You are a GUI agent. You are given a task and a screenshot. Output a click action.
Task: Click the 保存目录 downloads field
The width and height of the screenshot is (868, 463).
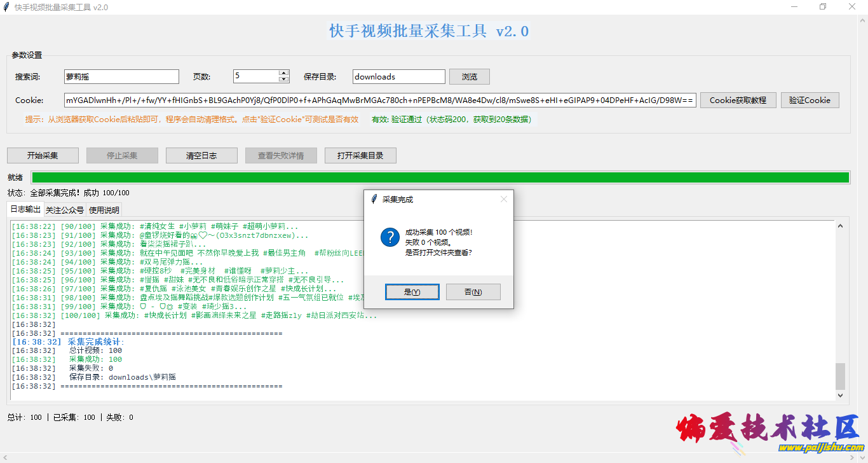click(x=399, y=76)
